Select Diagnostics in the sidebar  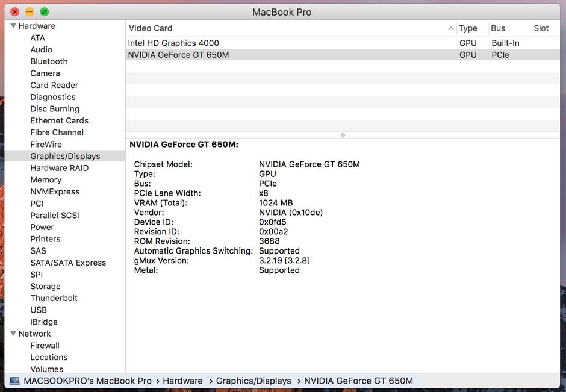(x=53, y=97)
